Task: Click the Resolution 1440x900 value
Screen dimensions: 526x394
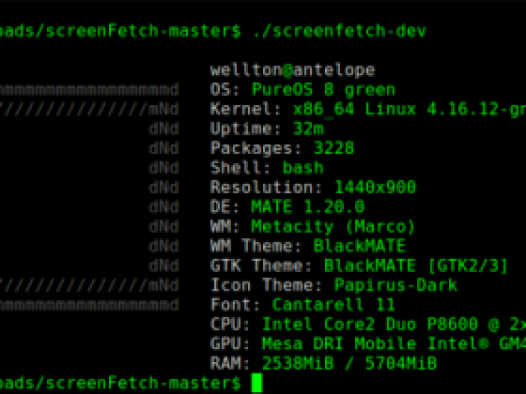Action: click(375, 187)
